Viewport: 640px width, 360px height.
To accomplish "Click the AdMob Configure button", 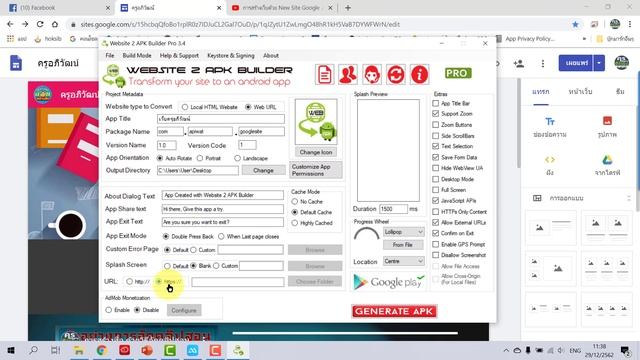I will (x=184, y=310).
